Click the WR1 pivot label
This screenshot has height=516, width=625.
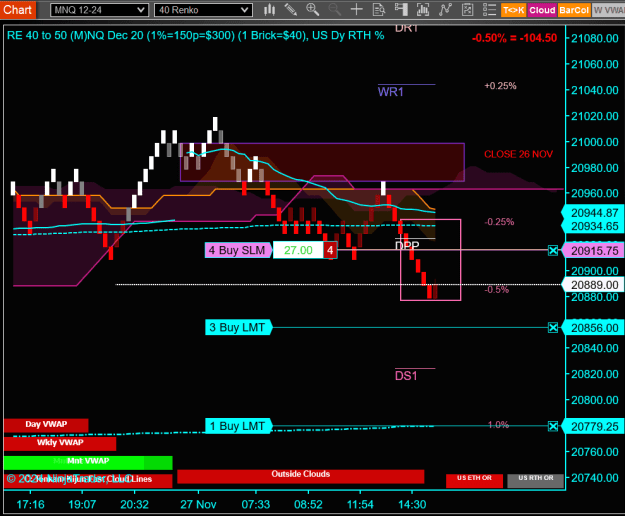point(391,92)
